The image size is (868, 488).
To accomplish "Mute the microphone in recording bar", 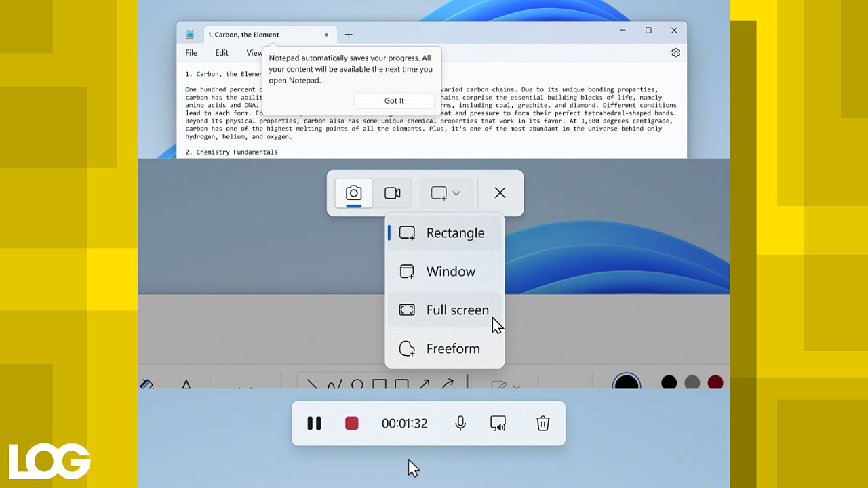I will [460, 424].
